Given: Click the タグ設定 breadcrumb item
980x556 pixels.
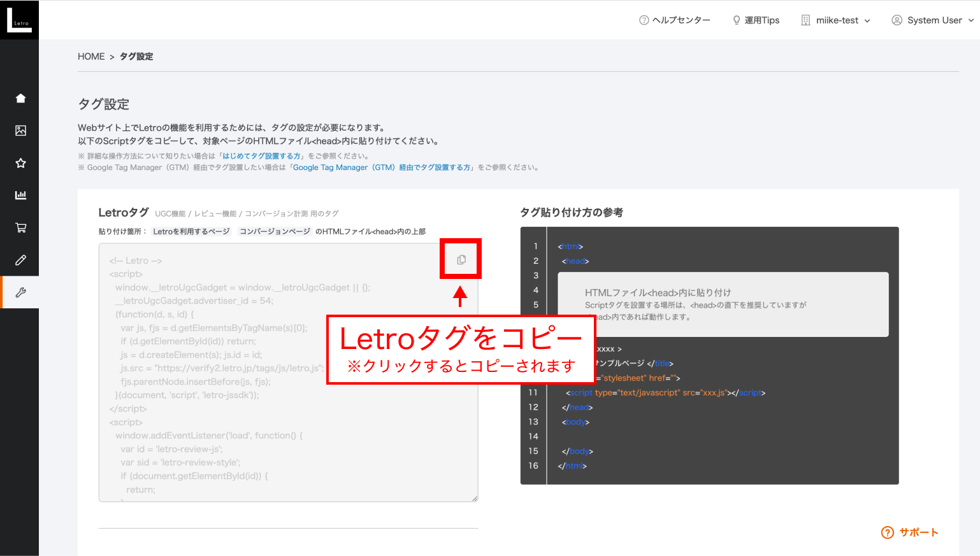Looking at the screenshot, I should click(x=136, y=57).
